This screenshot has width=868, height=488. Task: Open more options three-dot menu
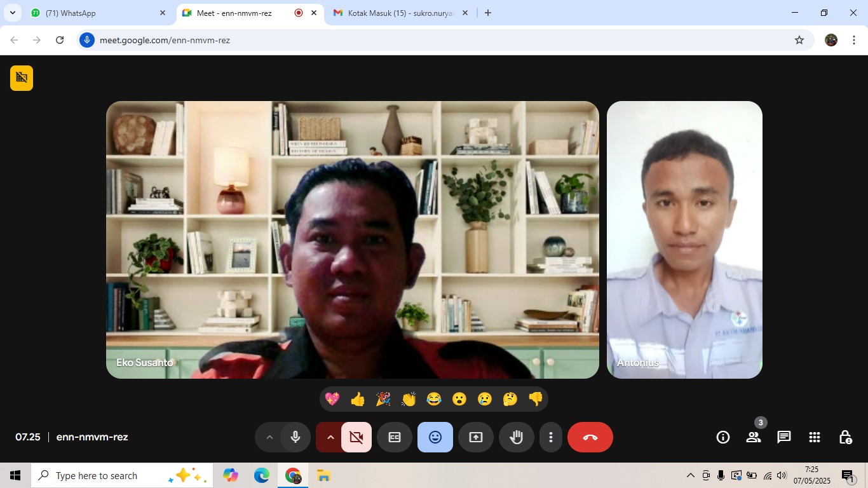[551, 437]
